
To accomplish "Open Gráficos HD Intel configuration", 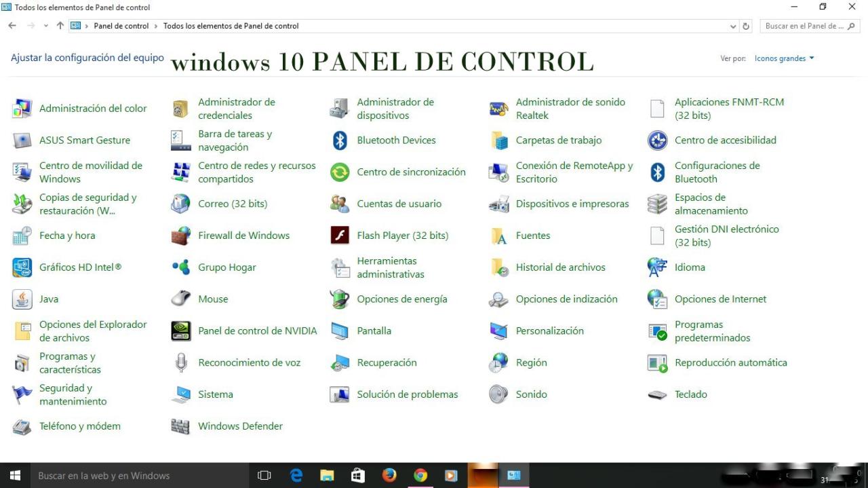I will point(79,267).
